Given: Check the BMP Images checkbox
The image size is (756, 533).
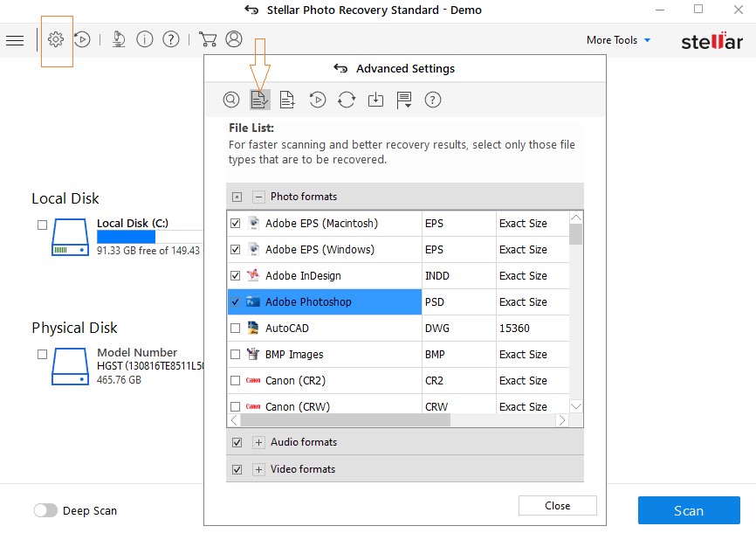Looking at the screenshot, I should pos(236,355).
